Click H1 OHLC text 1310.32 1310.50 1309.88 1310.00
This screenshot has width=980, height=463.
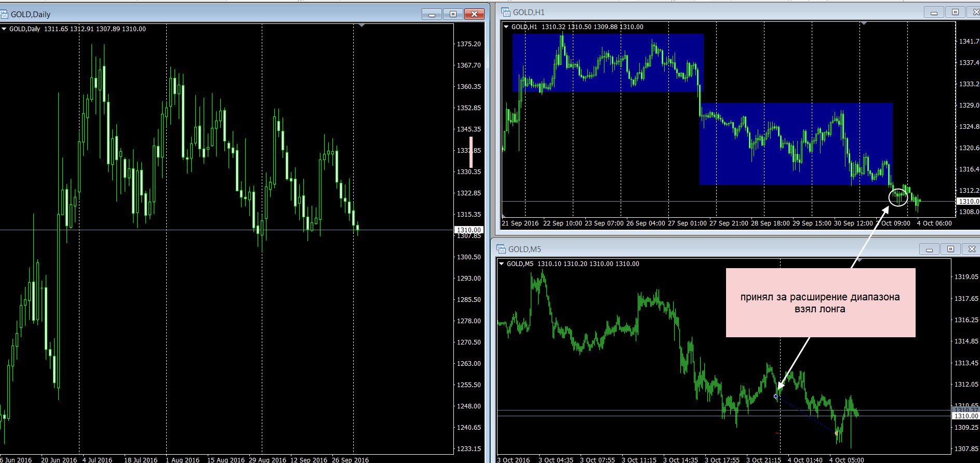point(593,27)
